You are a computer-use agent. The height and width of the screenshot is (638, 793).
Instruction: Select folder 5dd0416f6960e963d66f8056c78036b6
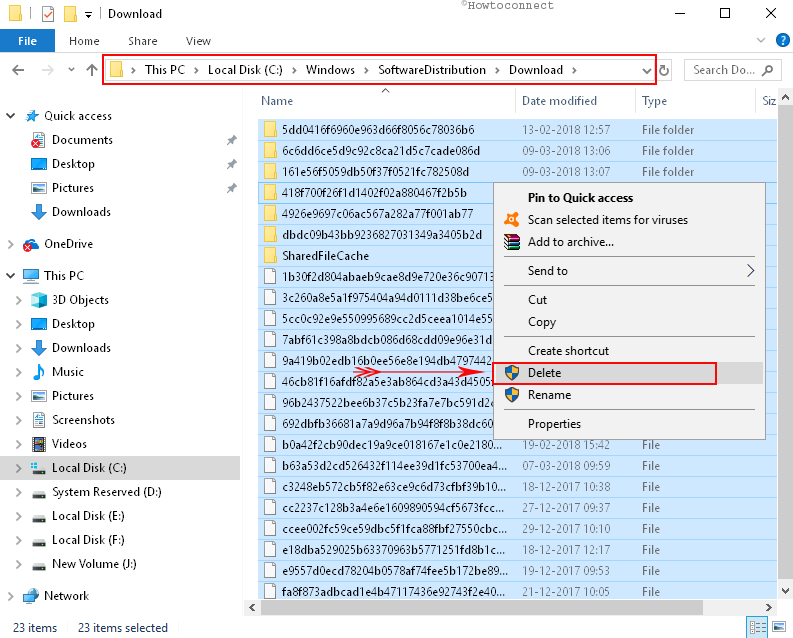pos(378,130)
